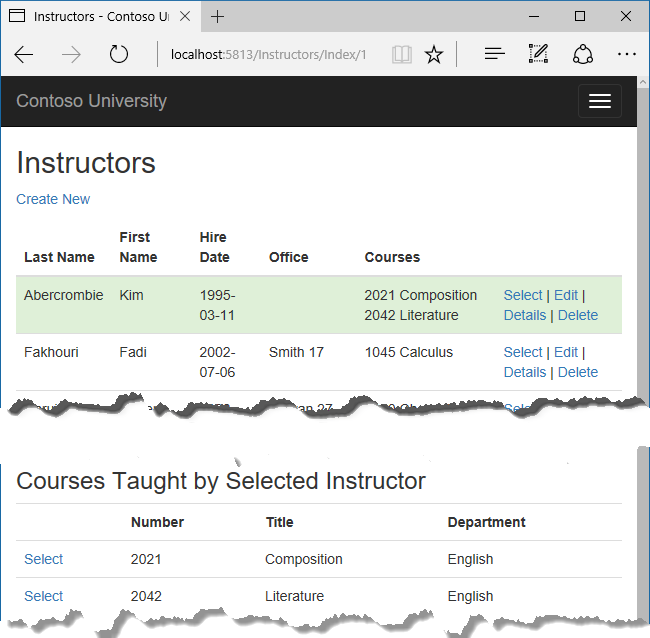This screenshot has height=638, width=650.
Task: Click the forward navigation arrow
Action: pyautogui.click(x=71, y=55)
